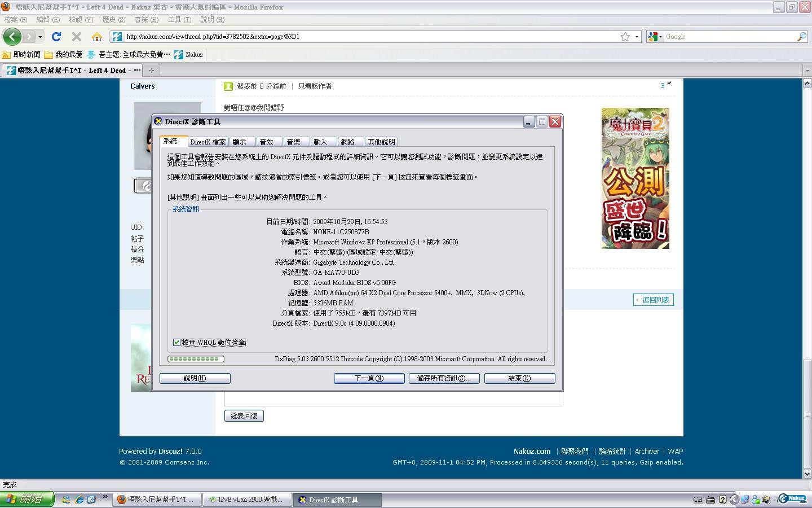The image size is (812, 508).
Task: Switch to the 音樂 tab
Action: pos(297,142)
